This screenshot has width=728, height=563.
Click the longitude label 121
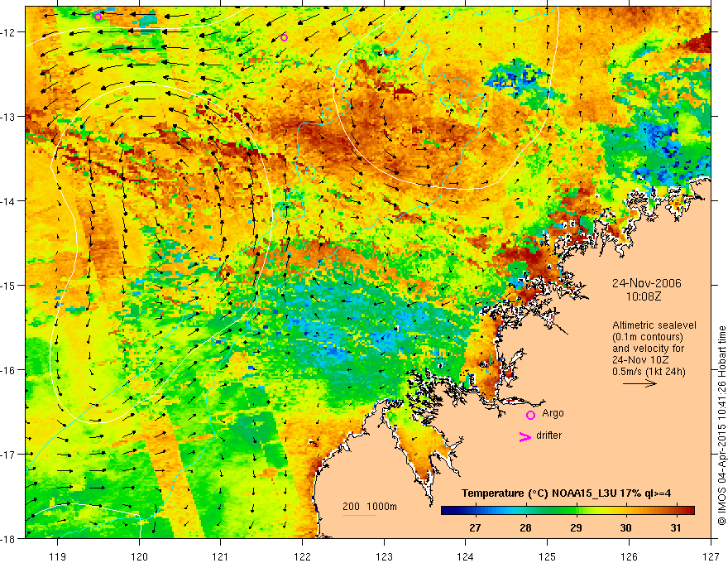(x=221, y=556)
